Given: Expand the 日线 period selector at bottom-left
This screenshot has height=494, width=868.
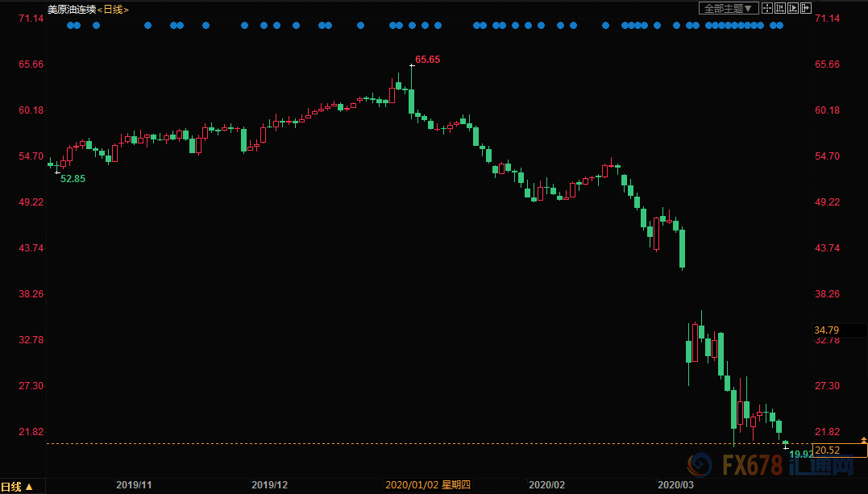Looking at the screenshot, I should point(17,486).
